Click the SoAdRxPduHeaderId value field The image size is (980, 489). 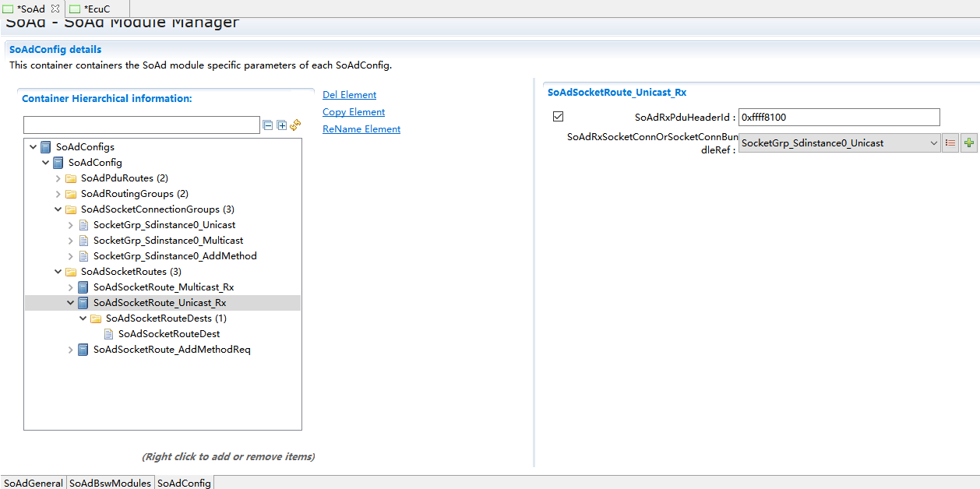[838, 118]
